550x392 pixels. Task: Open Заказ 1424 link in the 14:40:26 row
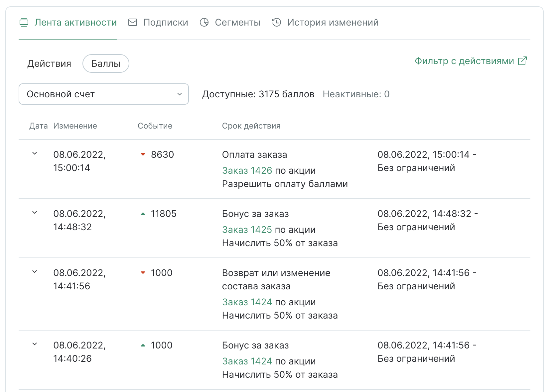coord(247,361)
